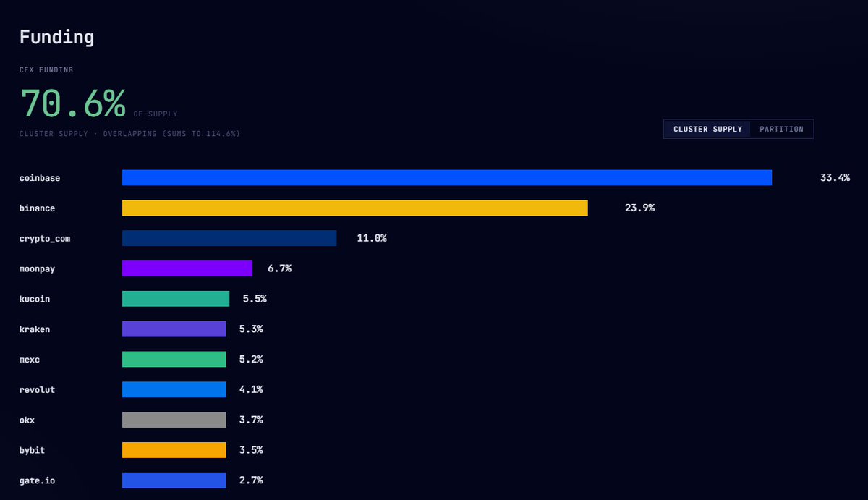Click the blue coinbase bar
This screenshot has width=868, height=500.
click(x=447, y=178)
